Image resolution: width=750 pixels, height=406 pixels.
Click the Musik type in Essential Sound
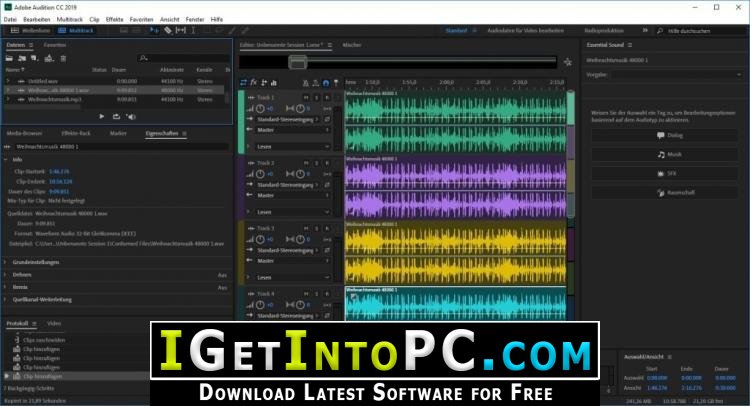664,154
